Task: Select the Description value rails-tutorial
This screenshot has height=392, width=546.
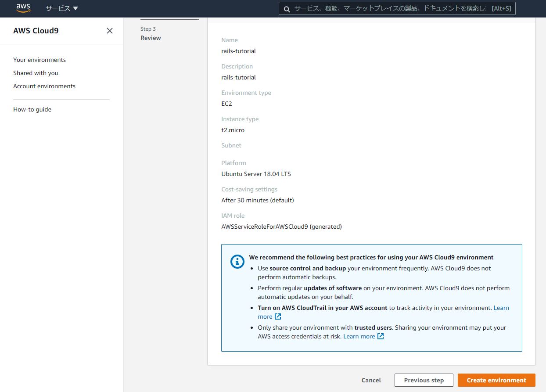Action: 238,77
